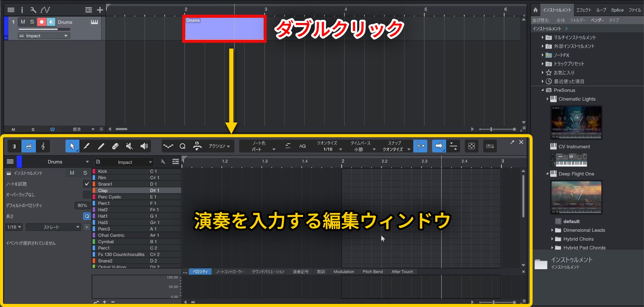Mute the Drums track with M
The height and width of the screenshot is (307, 644).
point(23,22)
